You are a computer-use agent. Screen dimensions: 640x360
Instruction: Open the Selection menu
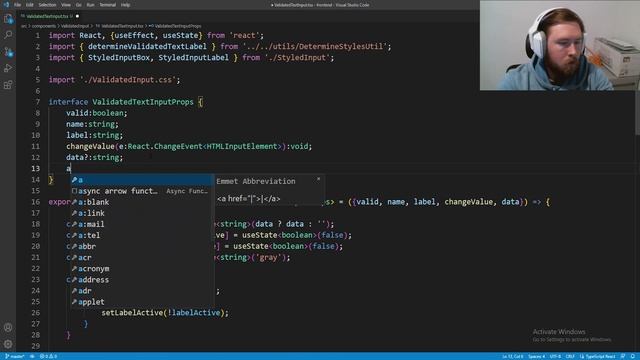47,5
